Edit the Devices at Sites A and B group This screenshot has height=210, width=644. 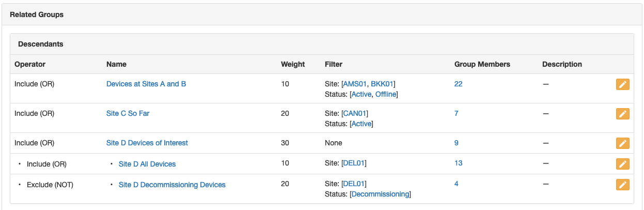622,85
